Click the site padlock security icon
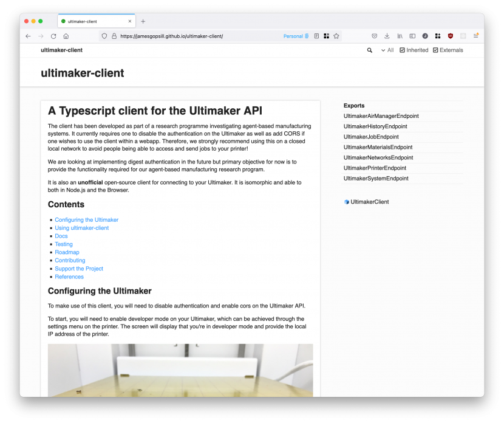The height and width of the screenshot is (423, 504). pyautogui.click(x=114, y=36)
